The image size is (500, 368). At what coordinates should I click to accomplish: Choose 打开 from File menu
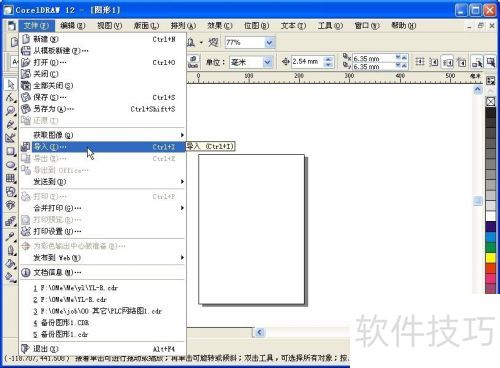click(x=103, y=62)
